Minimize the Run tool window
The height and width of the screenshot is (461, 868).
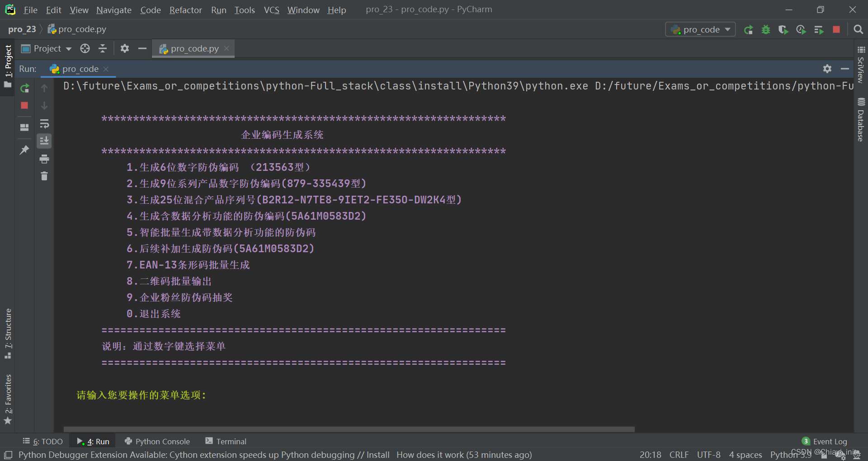(845, 69)
